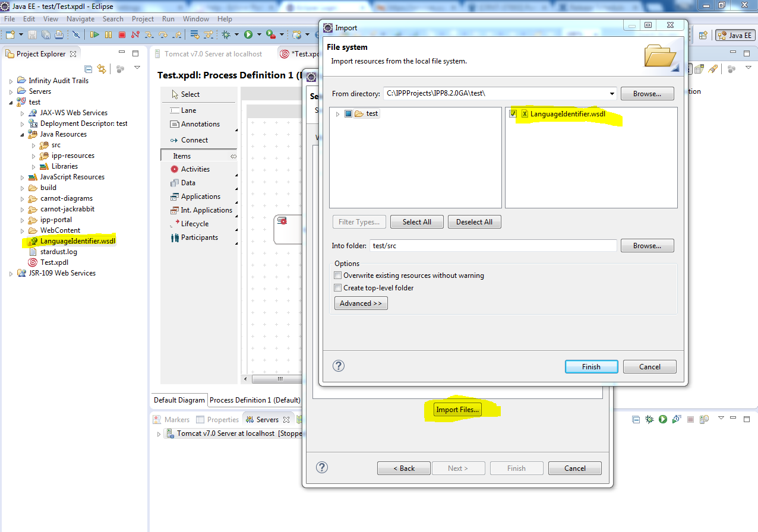Viewport: 758px width, 532px height.
Task: Click Browse next to Into folder
Action: [x=648, y=246]
